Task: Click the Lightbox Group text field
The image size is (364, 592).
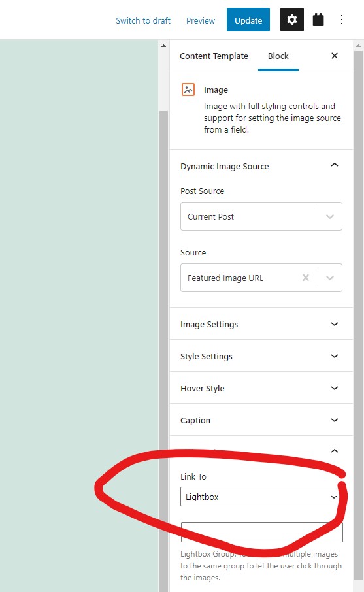Action: pos(261,533)
